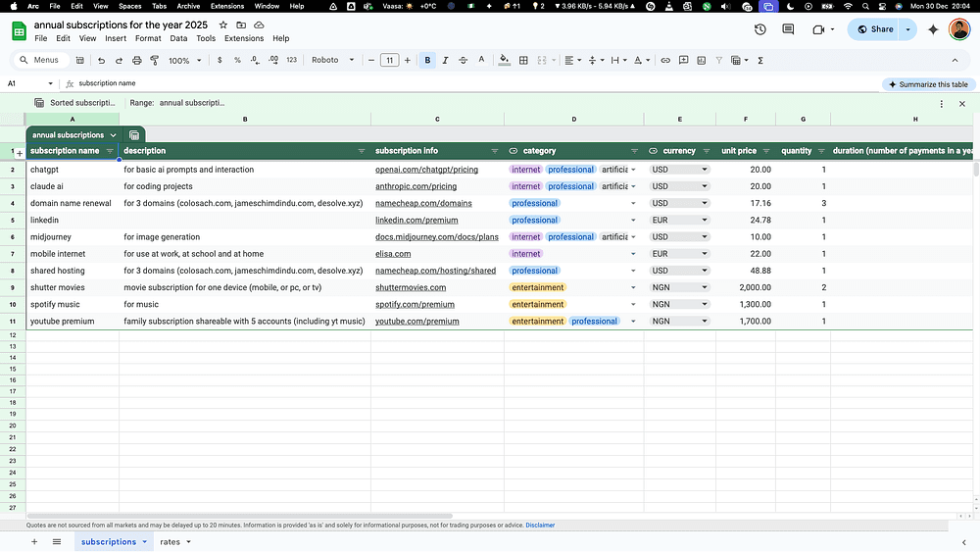Open the all sheets list
The image size is (980, 552).
(x=57, y=542)
